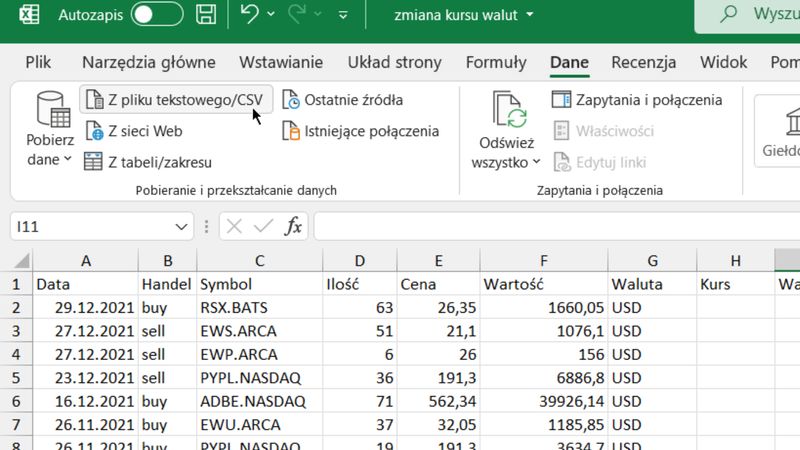Toggle the Autozapis switch

pyautogui.click(x=157, y=15)
